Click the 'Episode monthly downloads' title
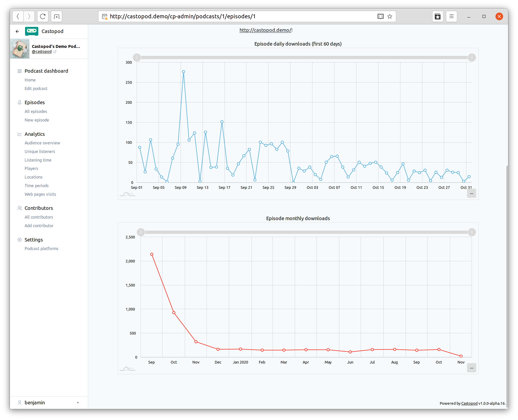This screenshot has height=420, width=518. 298,218
